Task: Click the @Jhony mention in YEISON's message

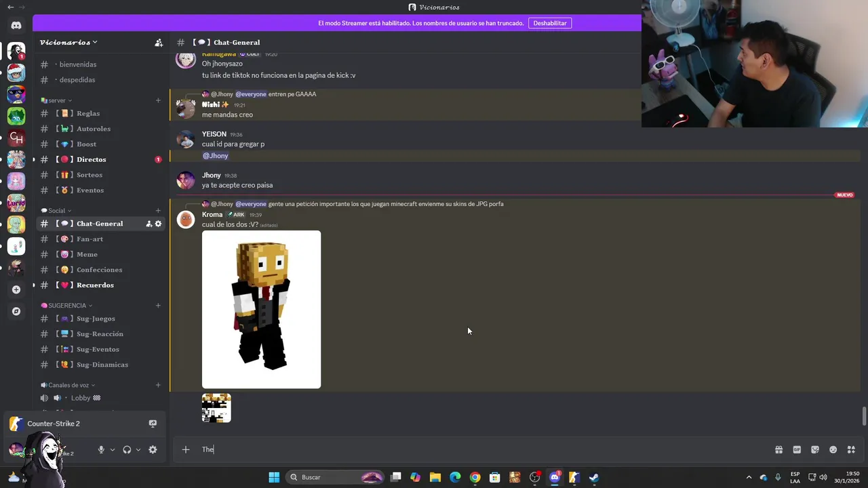Action: (x=216, y=156)
